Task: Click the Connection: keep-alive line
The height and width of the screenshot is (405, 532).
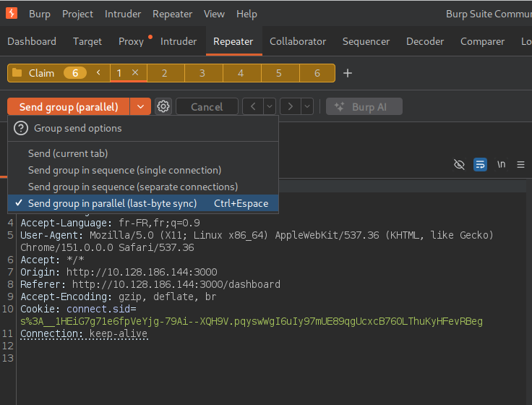Action: (x=84, y=333)
